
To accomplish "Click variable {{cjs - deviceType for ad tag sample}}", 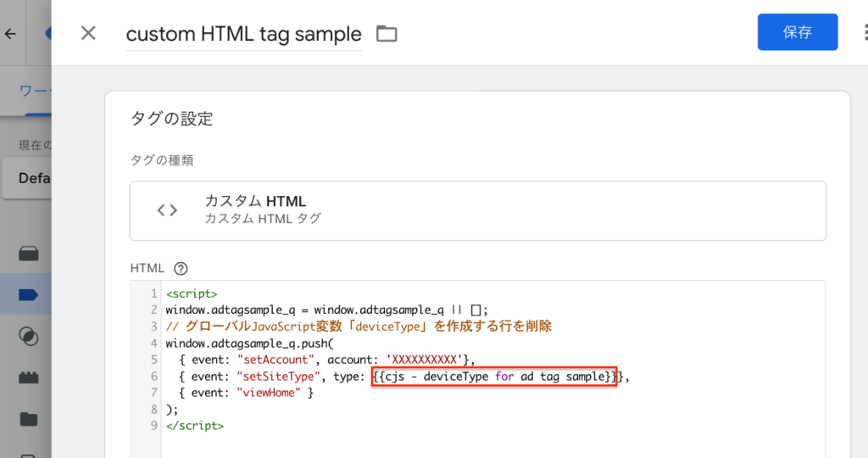I will [x=494, y=377].
